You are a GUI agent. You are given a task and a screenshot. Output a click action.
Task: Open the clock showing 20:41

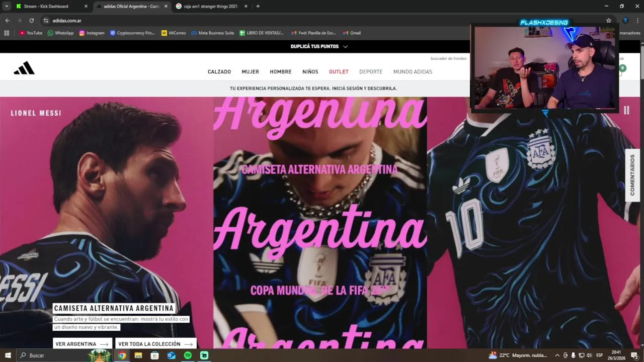coord(616,355)
